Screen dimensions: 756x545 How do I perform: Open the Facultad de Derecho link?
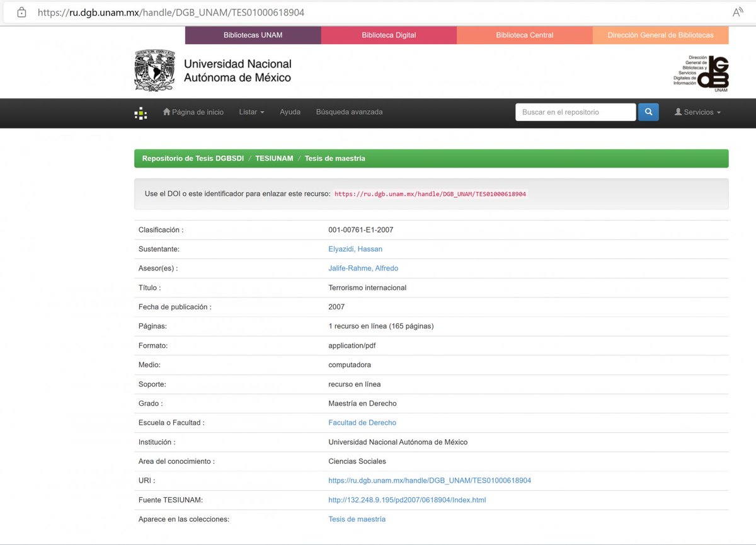362,423
